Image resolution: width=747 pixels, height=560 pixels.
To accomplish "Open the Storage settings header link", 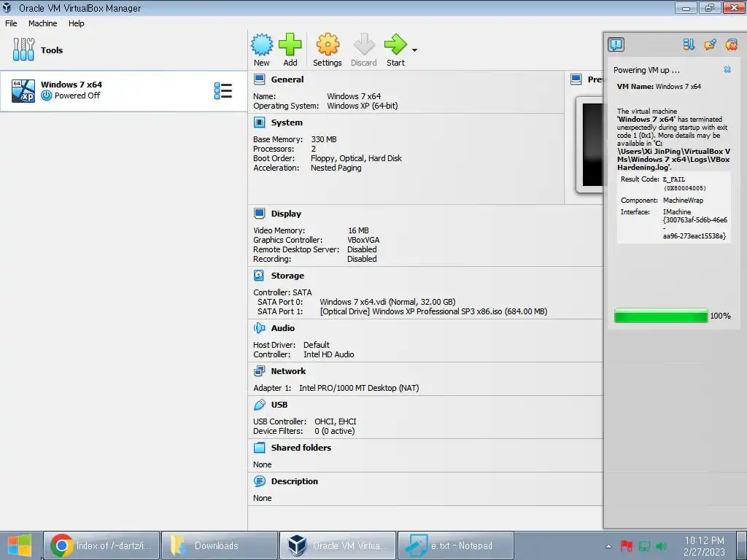I will pyautogui.click(x=287, y=276).
